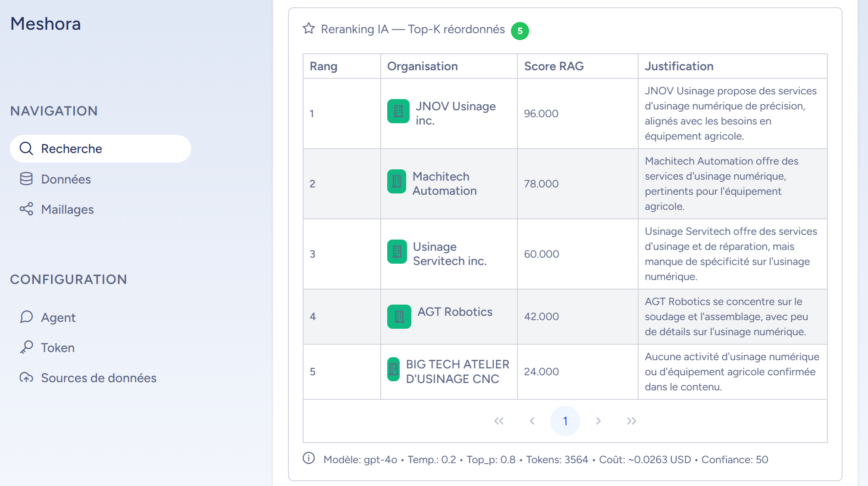The width and height of the screenshot is (868, 486).
Task: Click the 24.000 score cell
Action: [x=578, y=372]
